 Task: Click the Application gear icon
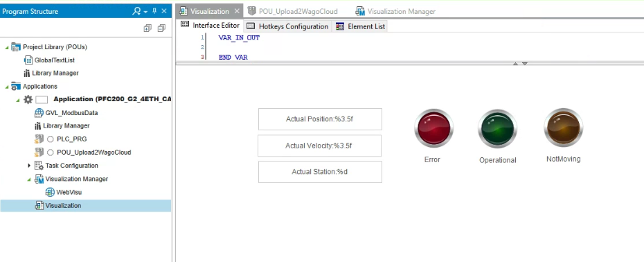[28, 99]
